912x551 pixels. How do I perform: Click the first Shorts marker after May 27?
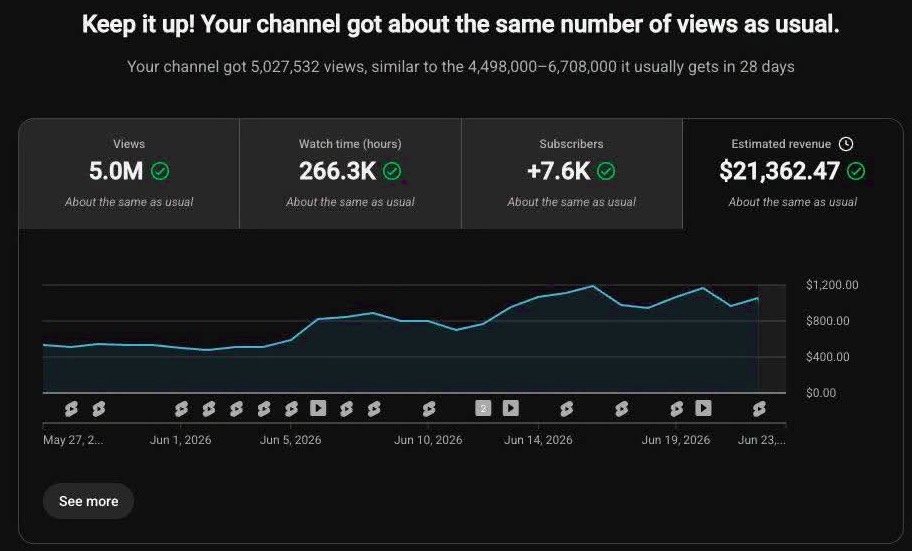(x=71, y=409)
